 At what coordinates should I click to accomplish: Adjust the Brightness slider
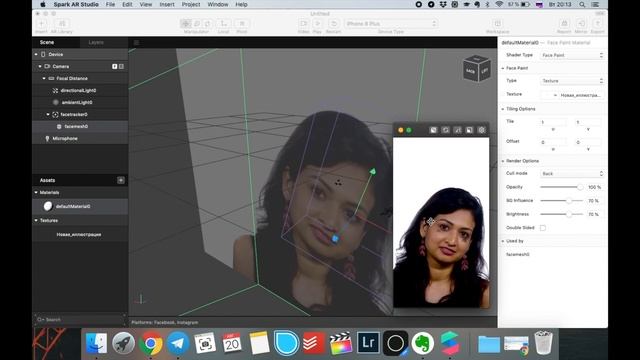tap(562, 214)
